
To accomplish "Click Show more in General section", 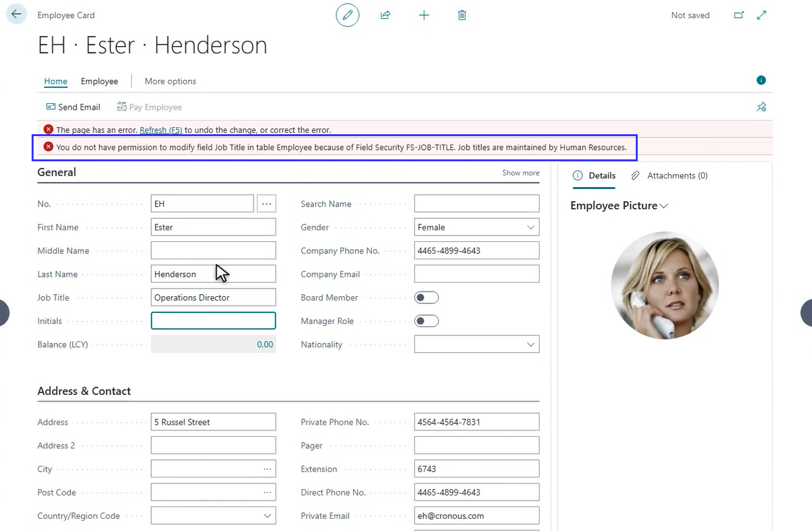I will 521,173.
